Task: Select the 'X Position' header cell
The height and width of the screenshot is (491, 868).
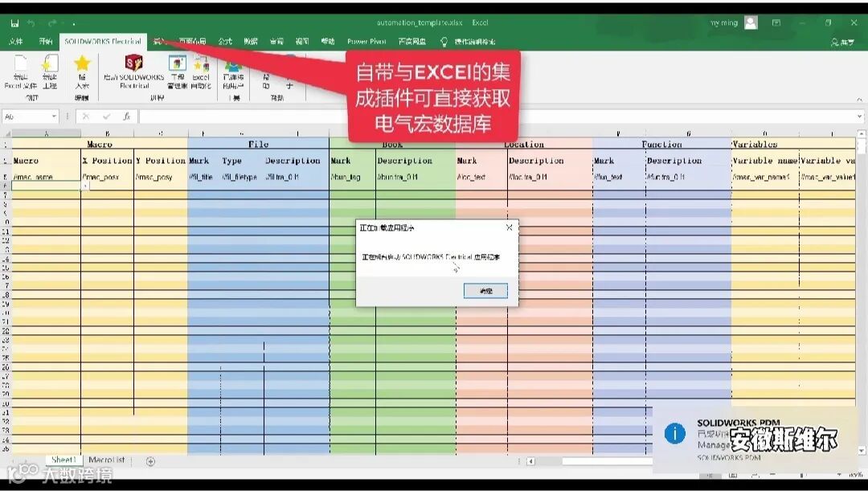Action: pos(108,161)
